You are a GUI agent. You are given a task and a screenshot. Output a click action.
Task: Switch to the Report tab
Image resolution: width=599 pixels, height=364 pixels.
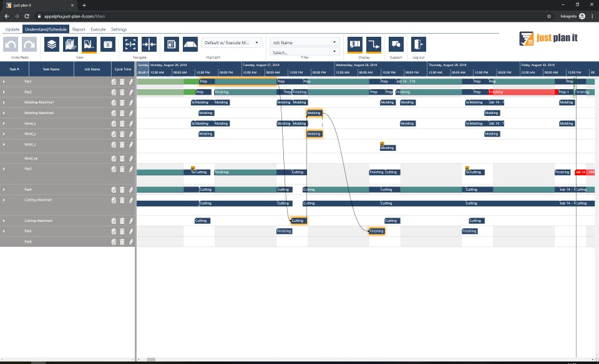coord(79,29)
